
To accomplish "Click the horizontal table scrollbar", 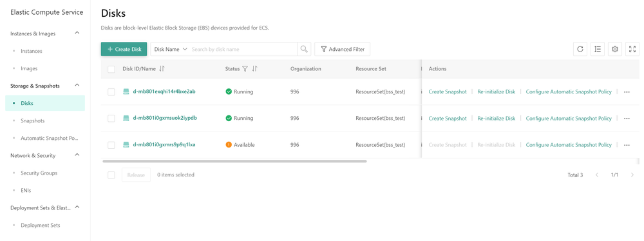I will (234, 161).
